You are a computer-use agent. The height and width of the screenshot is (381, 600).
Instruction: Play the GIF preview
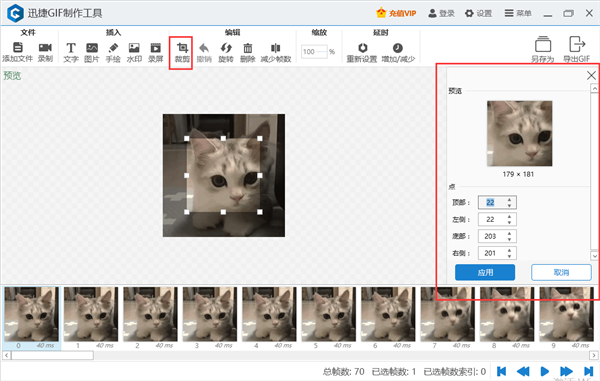coord(545,371)
